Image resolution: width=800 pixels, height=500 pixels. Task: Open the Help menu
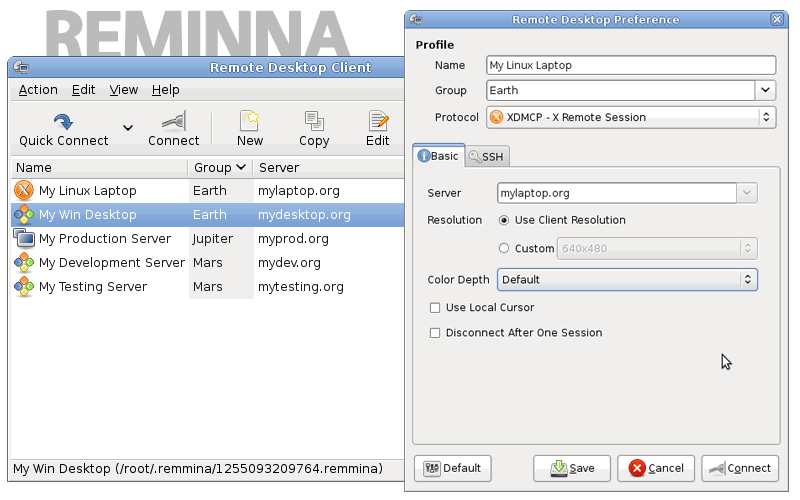165,90
